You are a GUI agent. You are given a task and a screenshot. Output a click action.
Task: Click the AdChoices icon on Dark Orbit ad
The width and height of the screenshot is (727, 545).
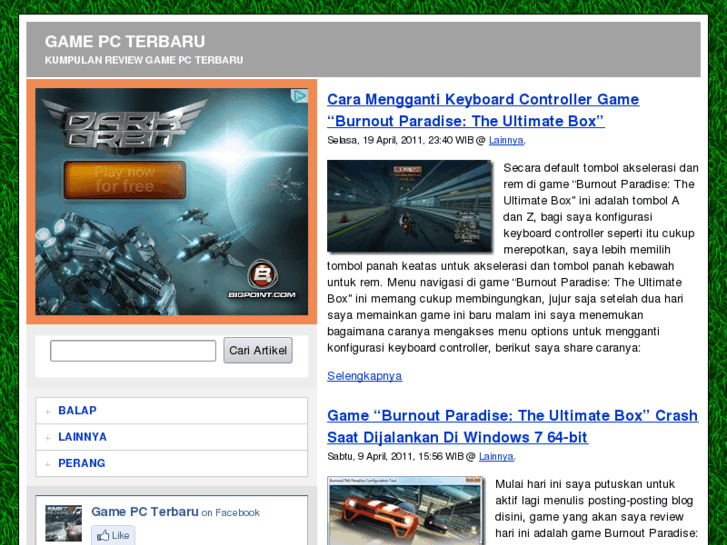(299, 96)
